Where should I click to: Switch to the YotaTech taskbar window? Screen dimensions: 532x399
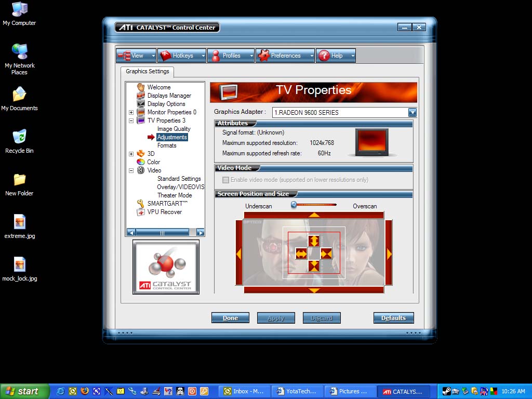click(x=297, y=392)
